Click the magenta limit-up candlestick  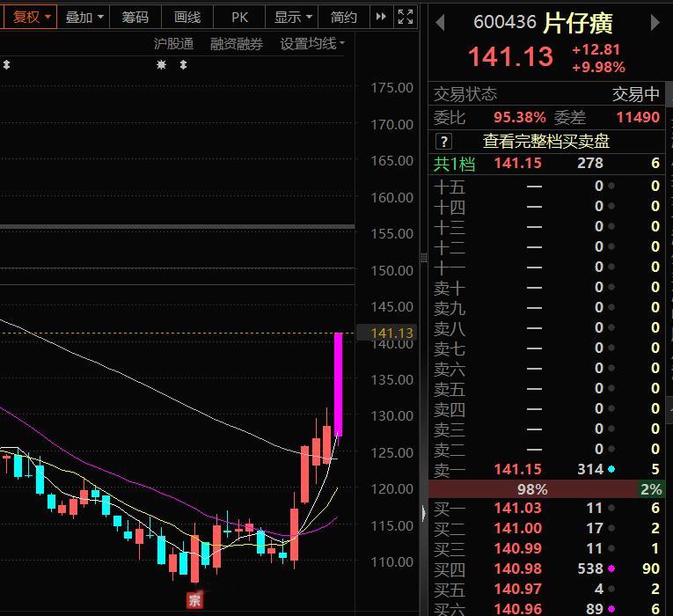(338, 385)
